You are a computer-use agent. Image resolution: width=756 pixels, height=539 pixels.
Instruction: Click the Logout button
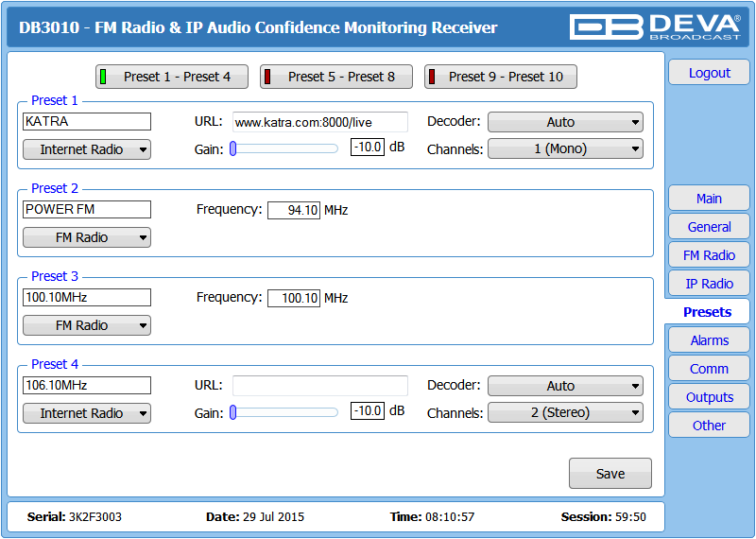(x=709, y=73)
